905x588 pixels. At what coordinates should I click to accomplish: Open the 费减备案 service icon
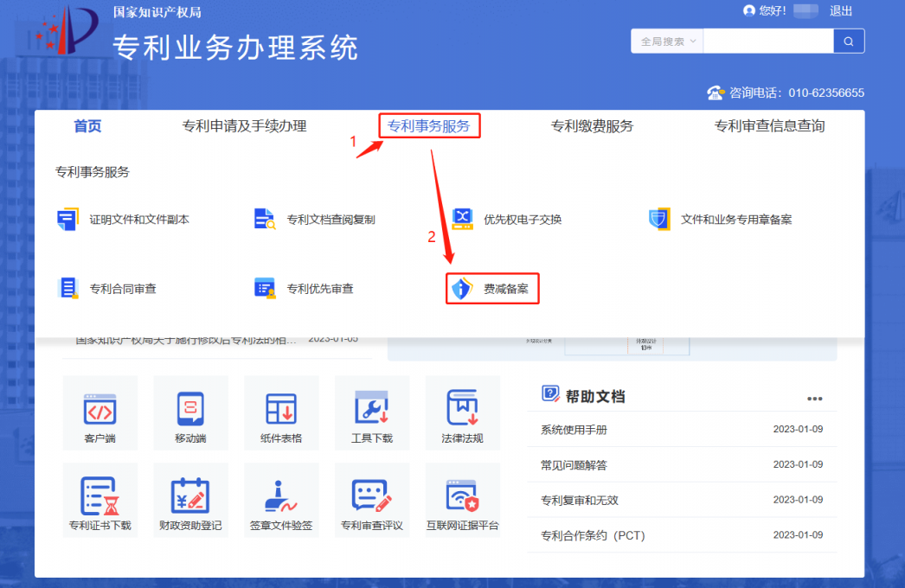coord(462,289)
